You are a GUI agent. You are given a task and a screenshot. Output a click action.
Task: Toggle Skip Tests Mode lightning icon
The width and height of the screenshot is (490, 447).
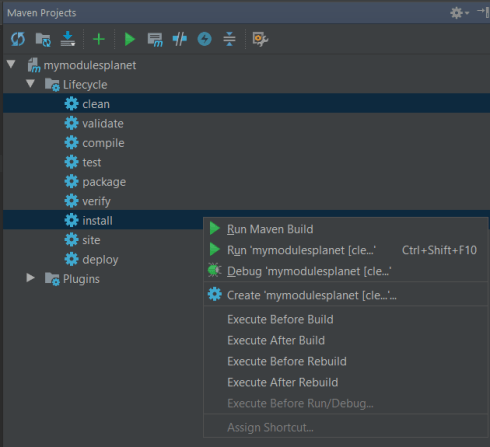coord(204,39)
